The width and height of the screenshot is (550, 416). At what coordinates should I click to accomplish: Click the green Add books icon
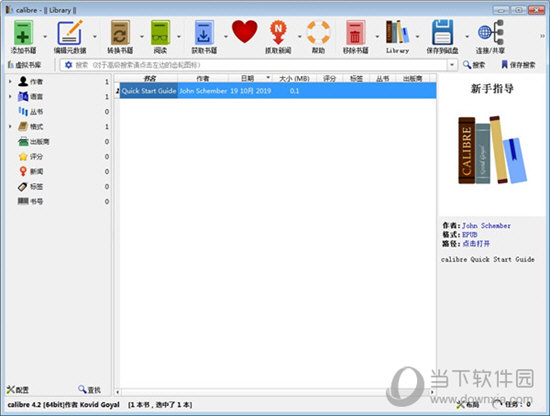23,33
